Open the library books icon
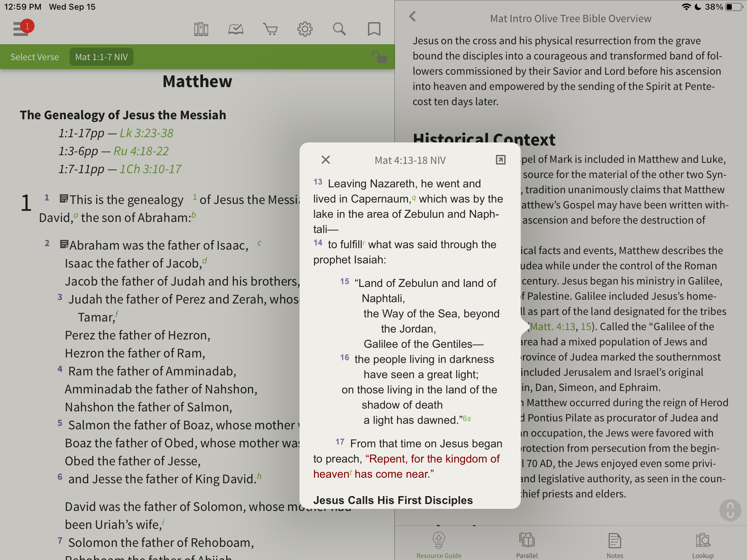The height and width of the screenshot is (560, 747). coord(201,29)
